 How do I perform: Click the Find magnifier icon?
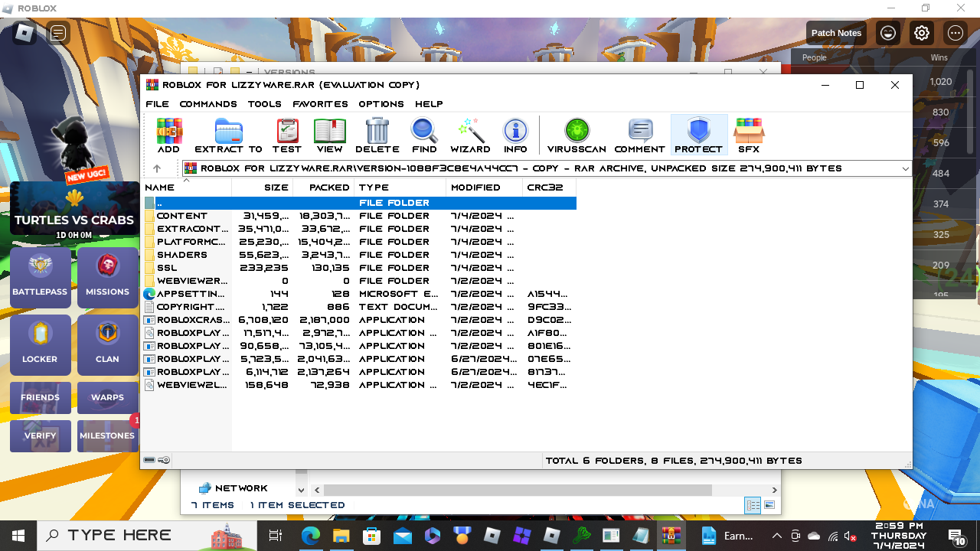424,135
